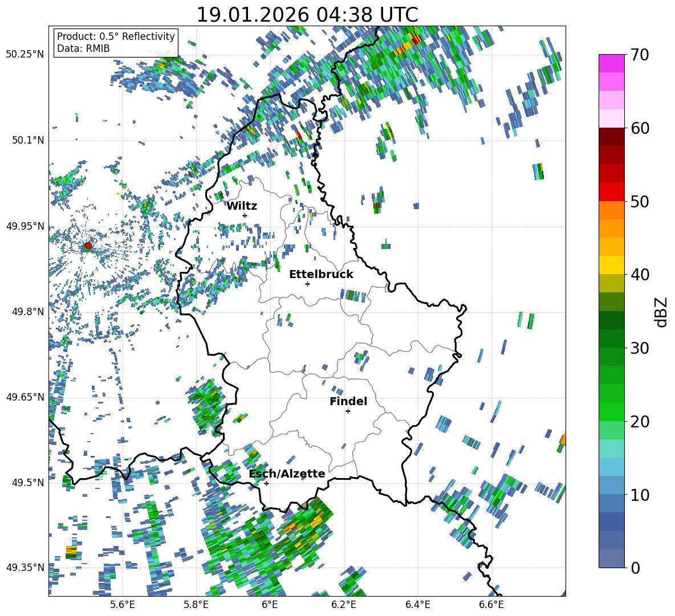Image resolution: width=675 pixels, height=616 pixels.
Task: Click the 50 value on the colorbar
Action: (x=640, y=201)
